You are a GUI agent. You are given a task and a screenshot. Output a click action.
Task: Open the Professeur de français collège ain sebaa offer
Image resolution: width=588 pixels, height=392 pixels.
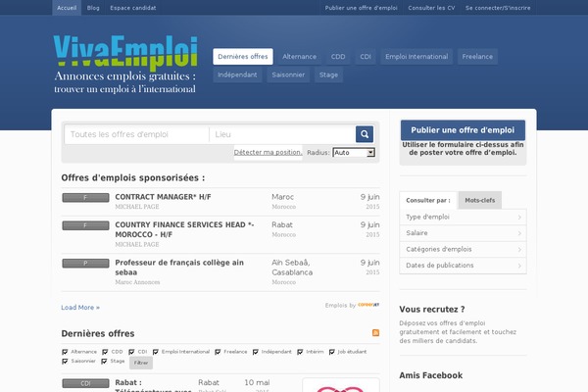179,268
